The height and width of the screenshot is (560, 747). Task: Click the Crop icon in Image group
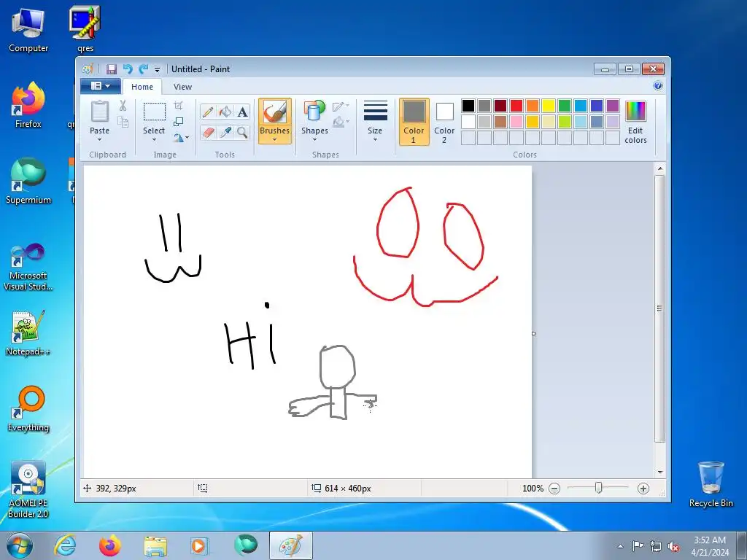[x=178, y=105]
